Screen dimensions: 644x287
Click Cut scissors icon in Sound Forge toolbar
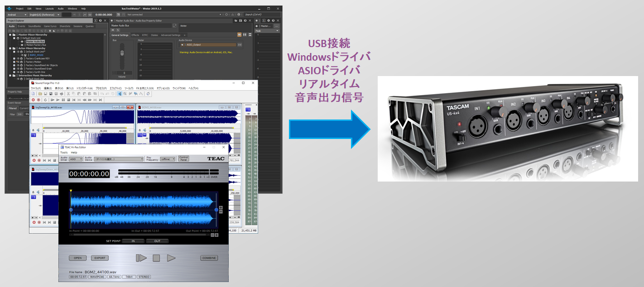pos(68,94)
